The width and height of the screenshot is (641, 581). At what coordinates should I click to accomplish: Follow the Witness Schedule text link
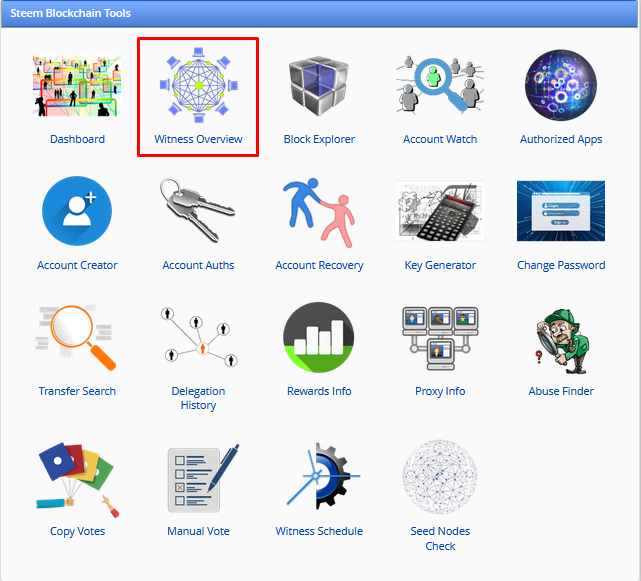(319, 531)
